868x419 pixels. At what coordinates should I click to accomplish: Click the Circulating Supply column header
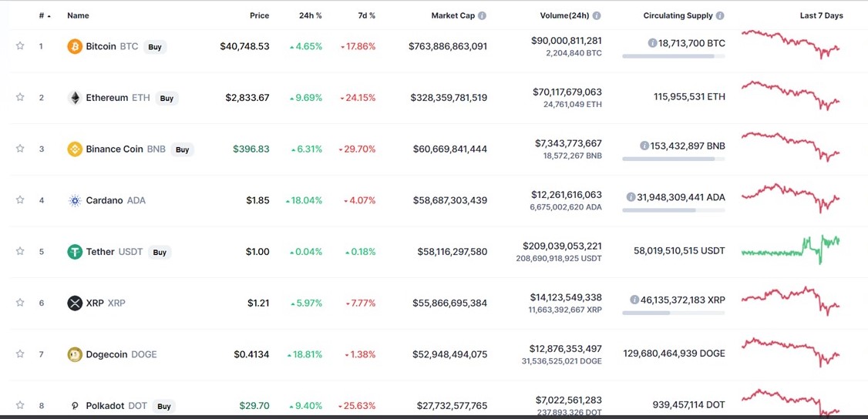pos(678,15)
